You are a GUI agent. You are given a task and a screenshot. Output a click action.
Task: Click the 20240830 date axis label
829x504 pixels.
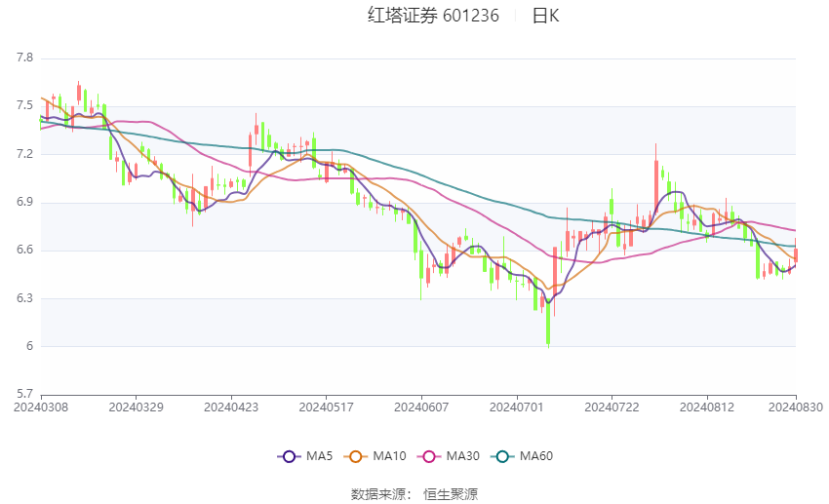click(796, 406)
